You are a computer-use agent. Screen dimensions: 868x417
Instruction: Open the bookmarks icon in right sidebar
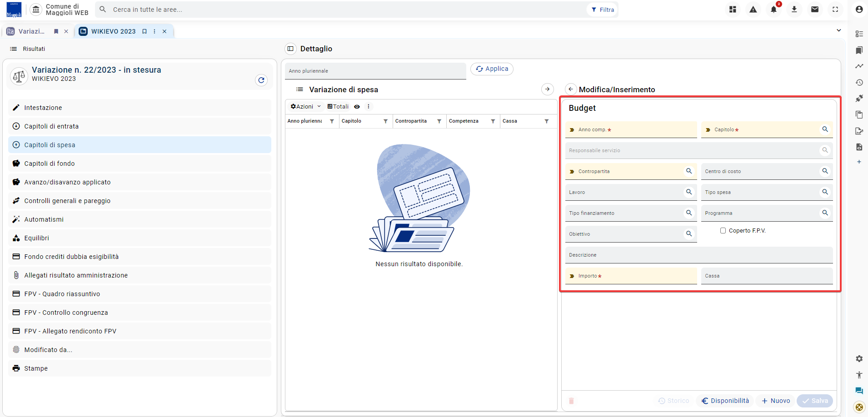point(859,50)
